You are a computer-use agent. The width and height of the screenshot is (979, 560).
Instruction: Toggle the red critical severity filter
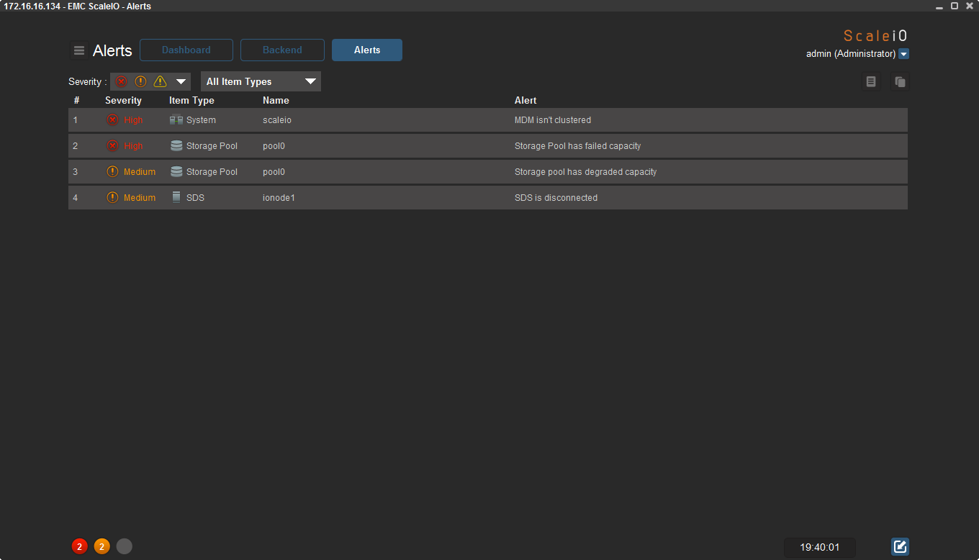(x=121, y=81)
